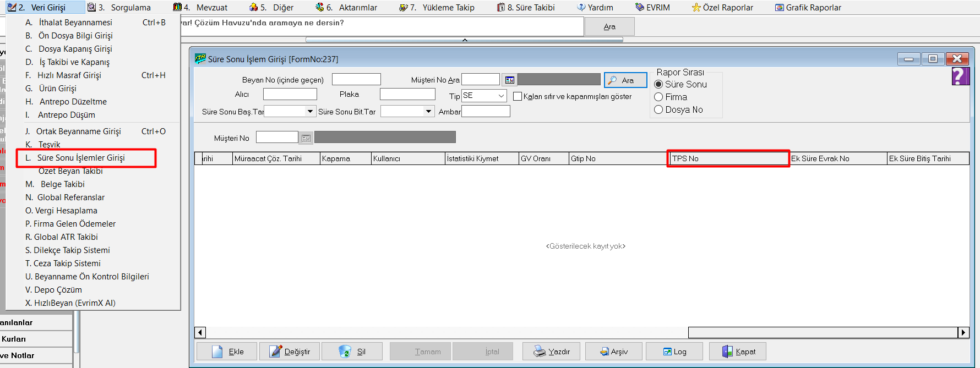The width and height of the screenshot is (980, 368).
Task: Click lookup icon beside lower Müşteri No field
Action: 306,138
